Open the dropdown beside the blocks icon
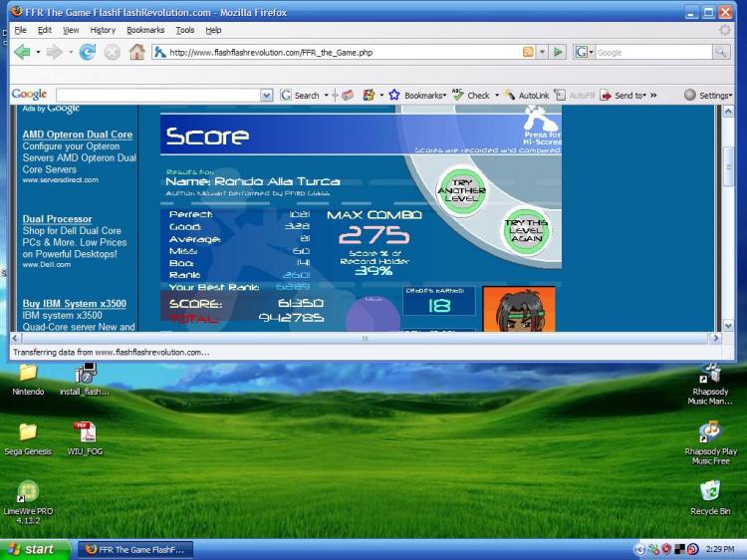747x560 pixels. [x=381, y=96]
